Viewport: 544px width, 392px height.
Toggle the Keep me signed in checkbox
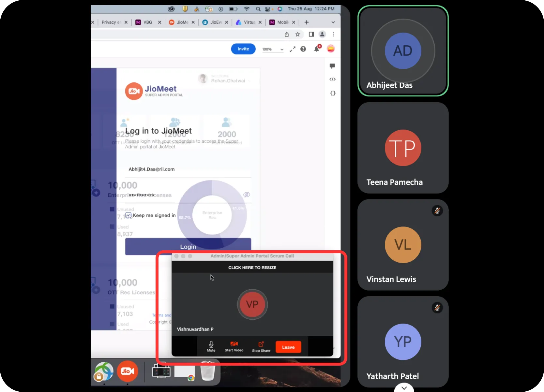click(128, 215)
